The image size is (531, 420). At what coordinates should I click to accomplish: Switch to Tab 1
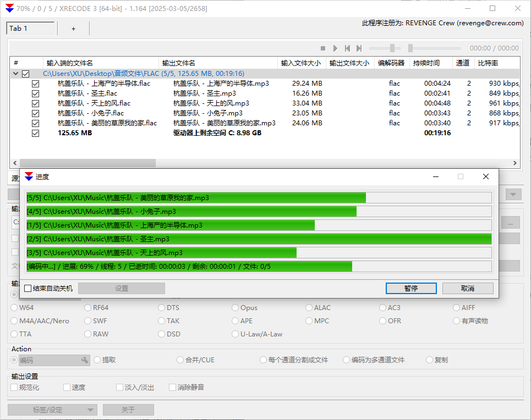click(x=30, y=27)
